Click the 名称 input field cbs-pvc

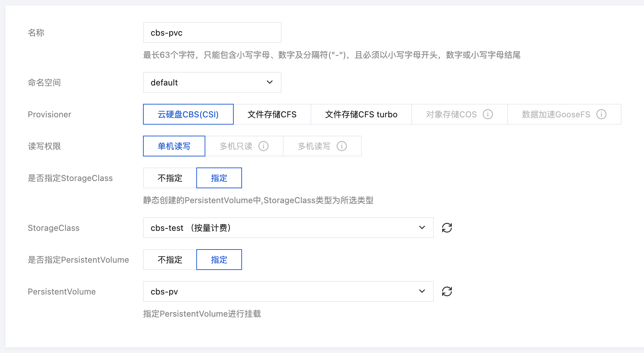[212, 33]
